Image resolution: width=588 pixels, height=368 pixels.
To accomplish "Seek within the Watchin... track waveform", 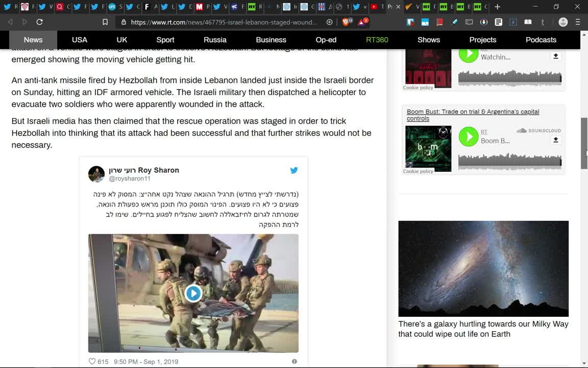I will (x=509, y=78).
